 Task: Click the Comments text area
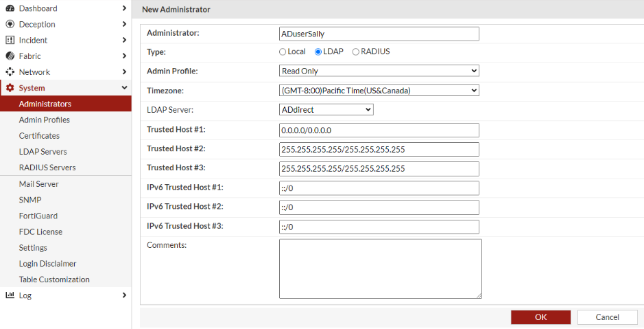[380, 269]
